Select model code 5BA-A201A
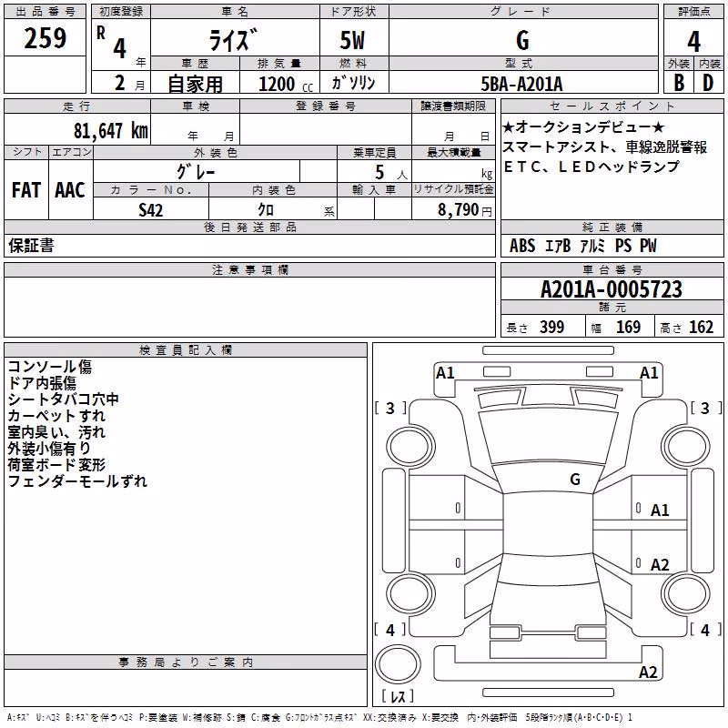Image resolution: width=728 pixels, height=728 pixels. (x=521, y=84)
